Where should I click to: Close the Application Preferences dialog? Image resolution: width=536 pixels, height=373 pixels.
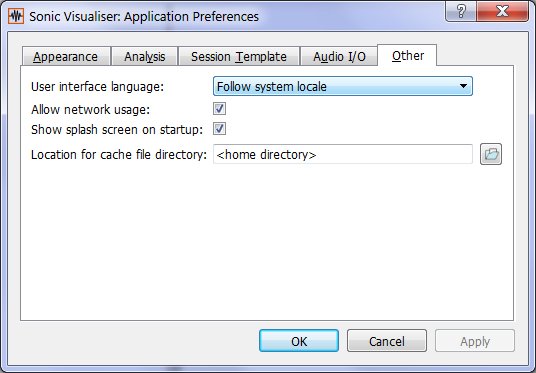coord(502,12)
